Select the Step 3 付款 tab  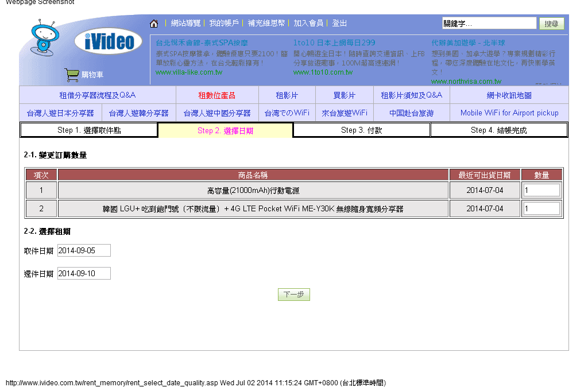(361, 130)
